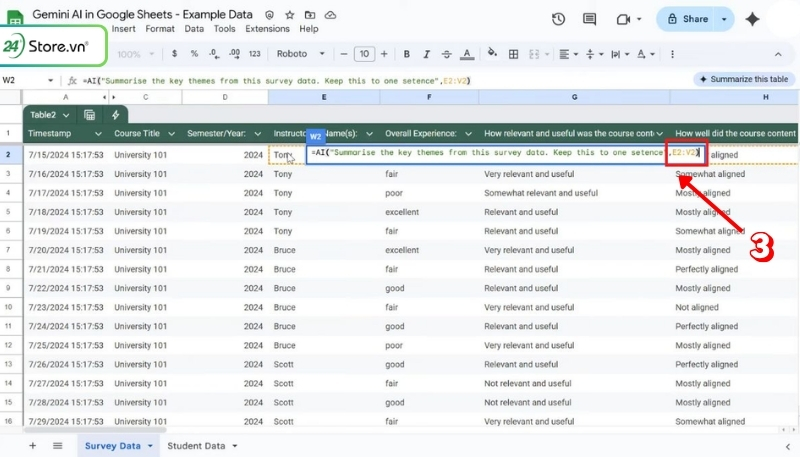The height and width of the screenshot is (457, 800).
Task: Format as percent icon
Action: tap(194, 54)
